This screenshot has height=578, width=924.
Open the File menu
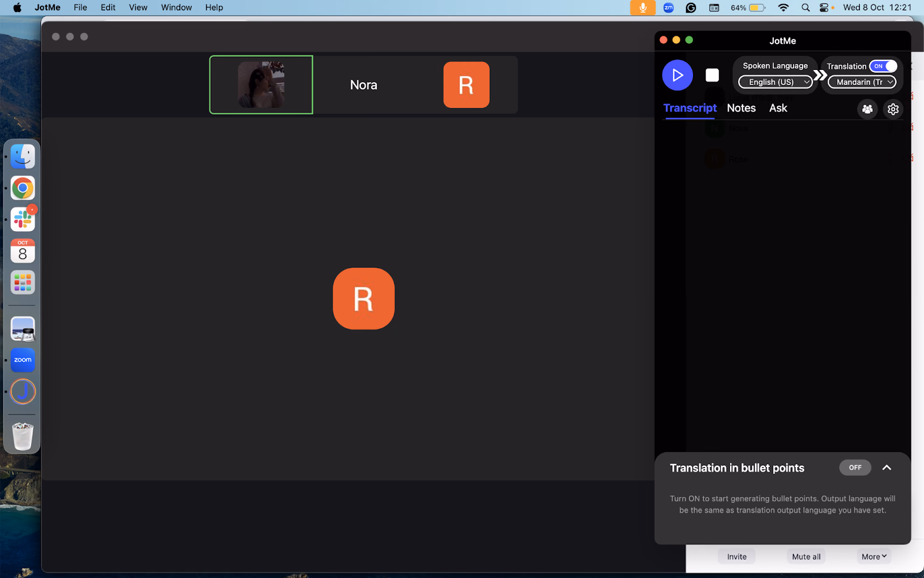pos(80,8)
